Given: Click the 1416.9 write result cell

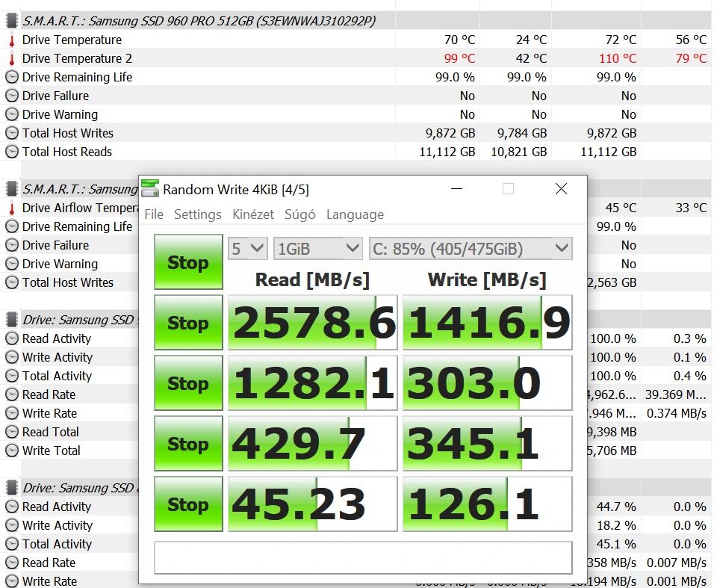Looking at the screenshot, I should (488, 323).
